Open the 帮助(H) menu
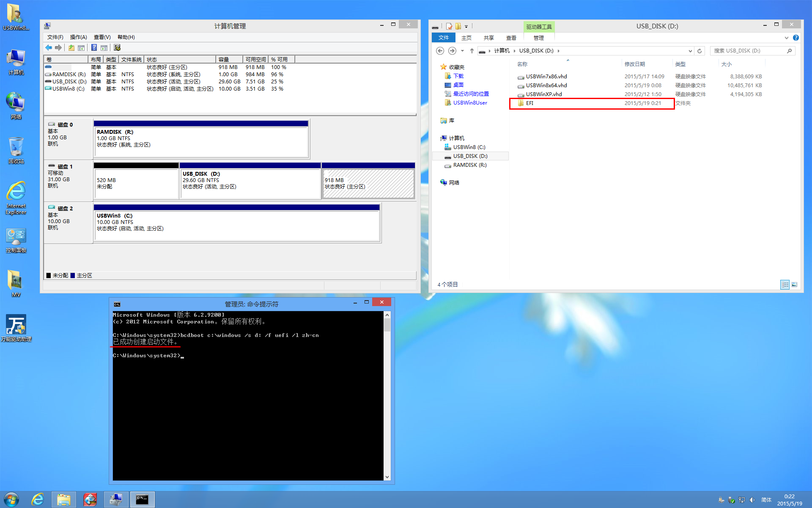 point(126,37)
